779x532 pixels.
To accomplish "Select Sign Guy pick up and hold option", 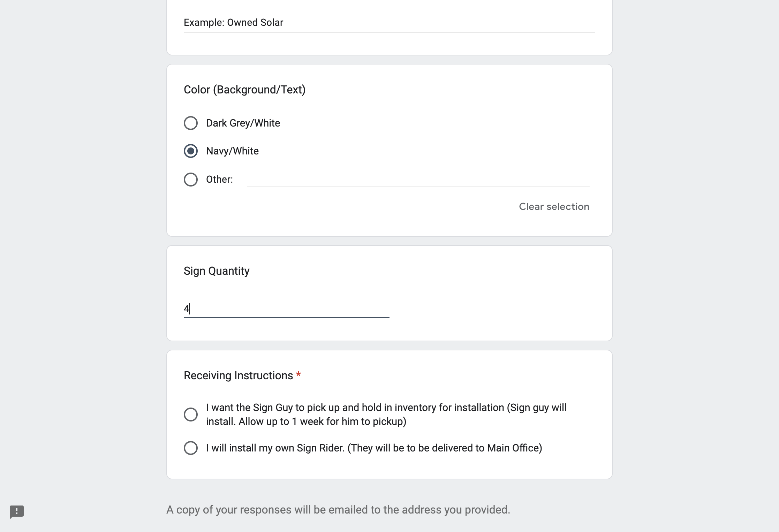I will point(191,415).
